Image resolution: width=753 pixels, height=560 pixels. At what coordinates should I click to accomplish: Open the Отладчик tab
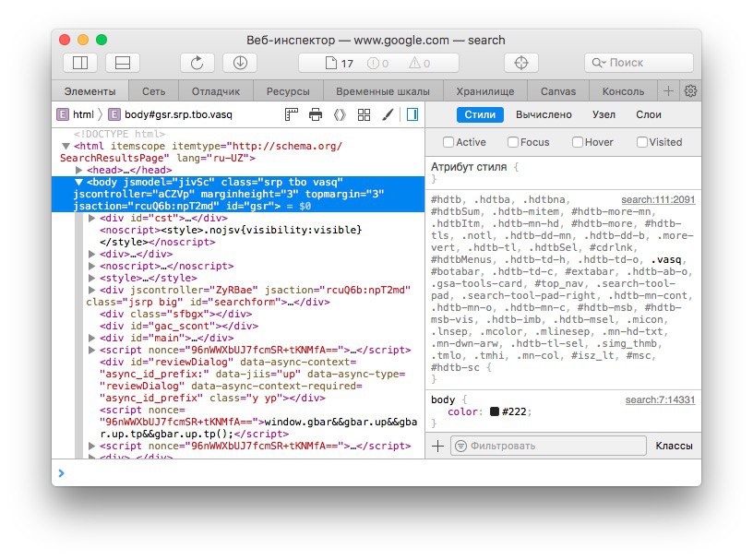coord(216,90)
